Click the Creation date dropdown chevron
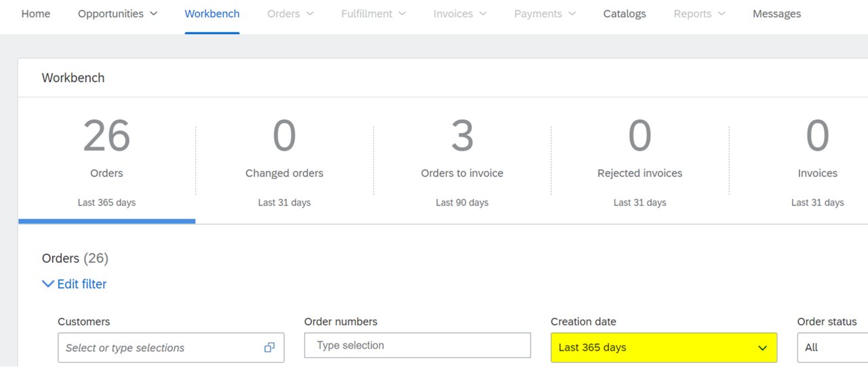868x368 pixels. pos(762,348)
